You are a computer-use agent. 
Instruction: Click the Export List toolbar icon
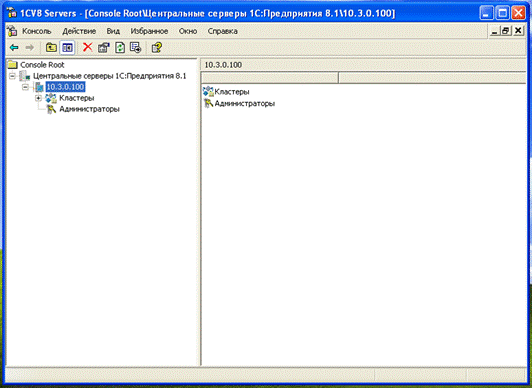[136, 47]
